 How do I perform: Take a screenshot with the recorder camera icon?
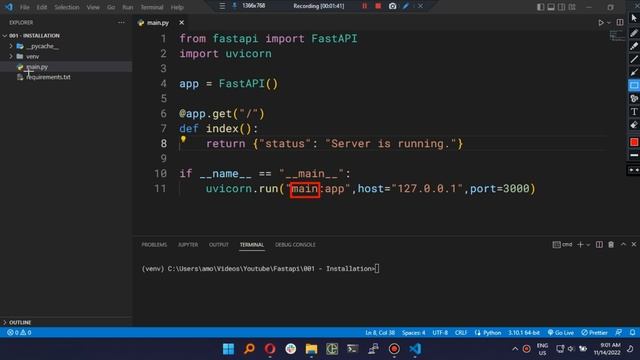tap(392, 6)
